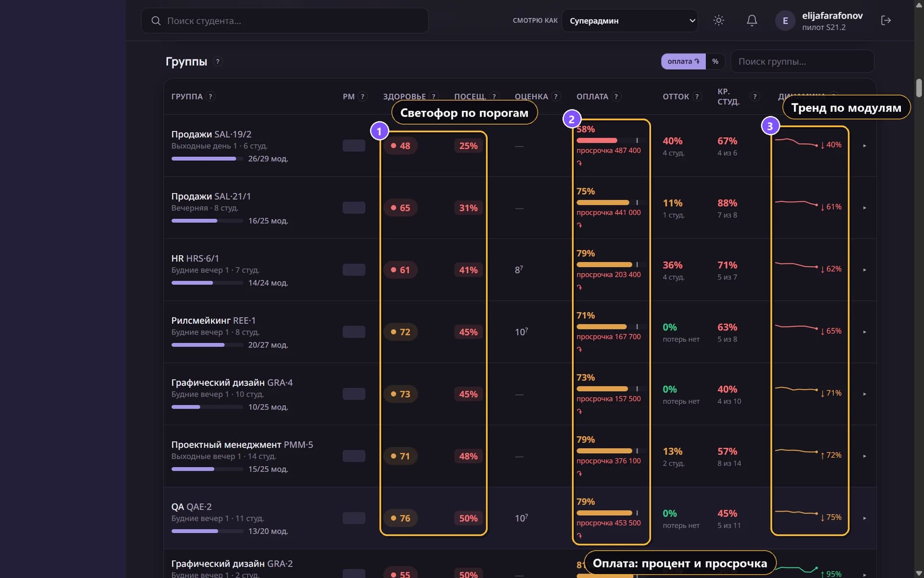This screenshot has height=578, width=924.
Task: Expand Рилсмейкинг REE·1 row arrow
Action: tap(864, 332)
